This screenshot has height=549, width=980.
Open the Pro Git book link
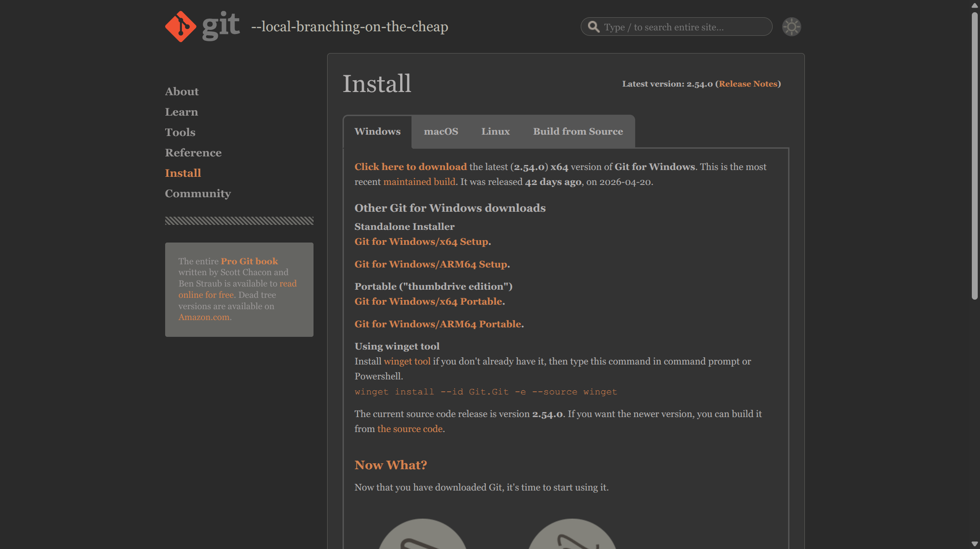pos(250,261)
